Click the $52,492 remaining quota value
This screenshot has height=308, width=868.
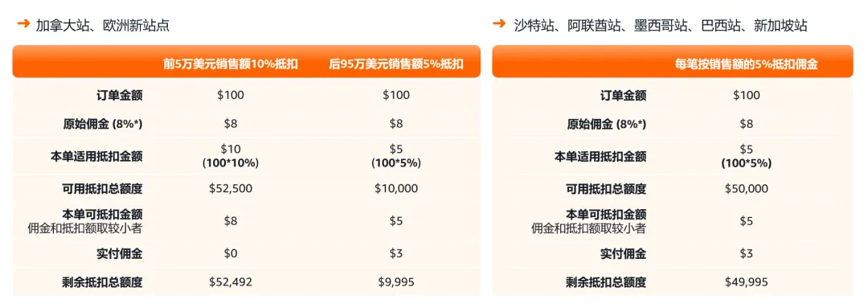click(x=231, y=282)
